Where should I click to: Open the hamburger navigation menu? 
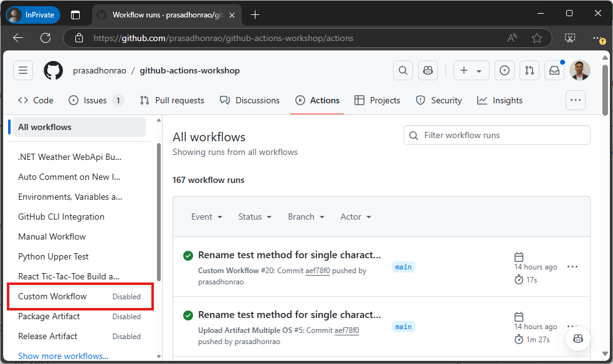click(23, 70)
